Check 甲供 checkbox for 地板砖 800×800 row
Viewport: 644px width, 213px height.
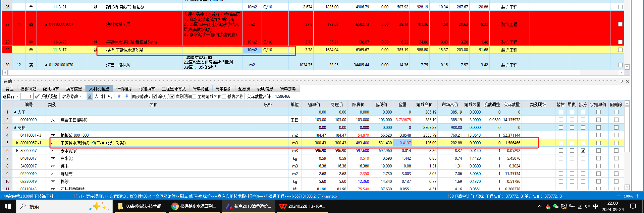click(x=572, y=135)
